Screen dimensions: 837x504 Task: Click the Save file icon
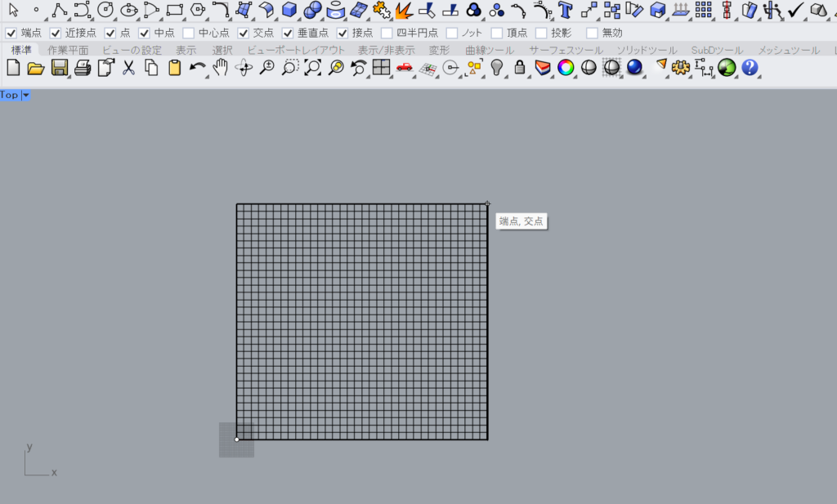[x=59, y=68]
